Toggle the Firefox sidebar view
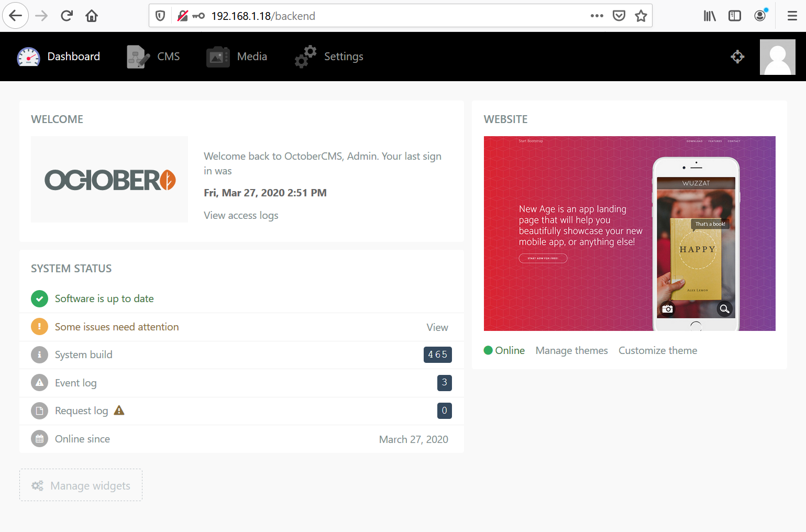806x532 pixels. point(734,16)
